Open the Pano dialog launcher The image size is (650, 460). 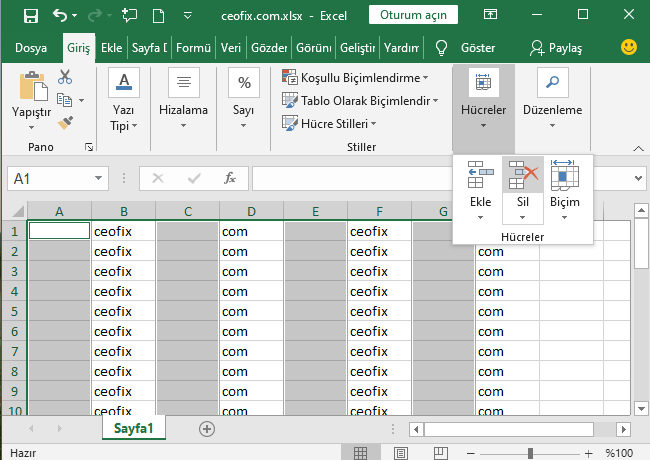89,147
